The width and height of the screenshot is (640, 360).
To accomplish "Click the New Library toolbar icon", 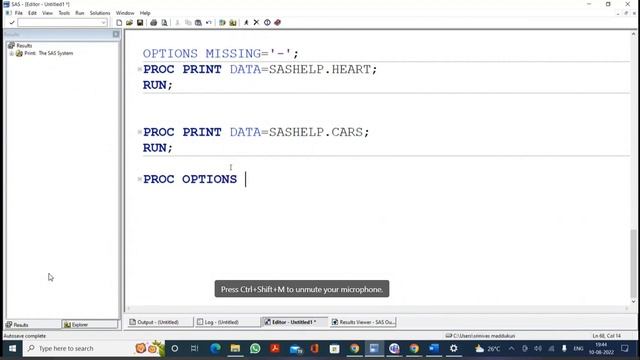I will point(222,22).
